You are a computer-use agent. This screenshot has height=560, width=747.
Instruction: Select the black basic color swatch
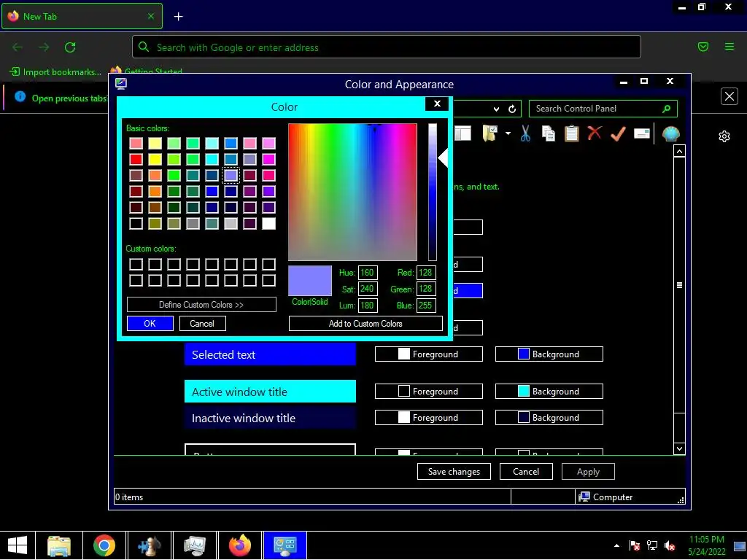[x=136, y=223]
